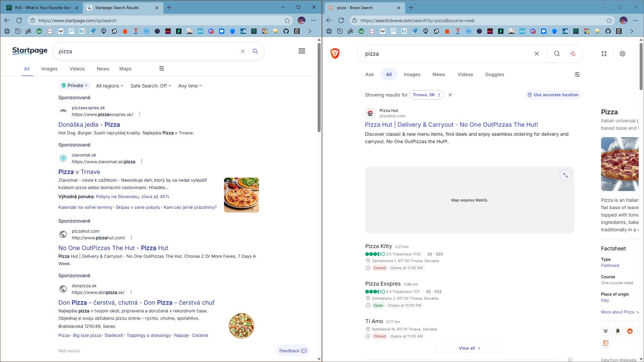Open the Trnava, SK location options

coord(427,95)
